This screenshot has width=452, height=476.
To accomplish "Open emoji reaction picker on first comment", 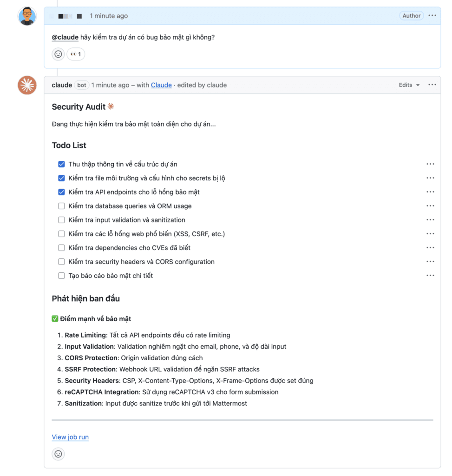I will coord(58,54).
